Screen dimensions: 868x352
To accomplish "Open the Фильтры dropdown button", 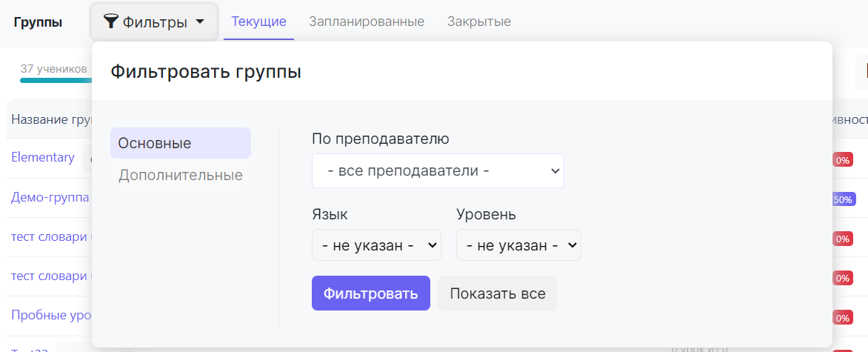I will coord(154,22).
